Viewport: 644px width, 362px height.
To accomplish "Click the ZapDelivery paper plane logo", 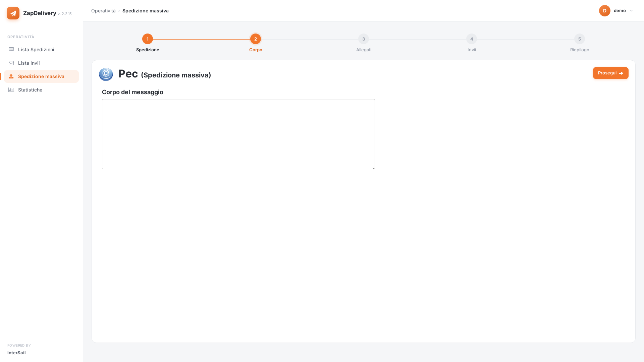I will (13, 13).
